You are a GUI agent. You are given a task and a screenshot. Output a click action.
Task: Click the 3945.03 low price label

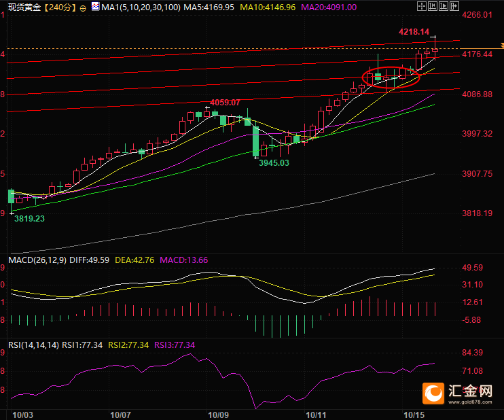click(x=274, y=162)
